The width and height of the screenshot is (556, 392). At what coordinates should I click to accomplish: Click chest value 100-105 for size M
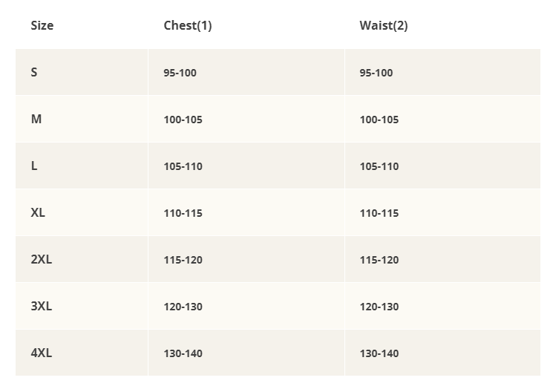[x=183, y=120]
